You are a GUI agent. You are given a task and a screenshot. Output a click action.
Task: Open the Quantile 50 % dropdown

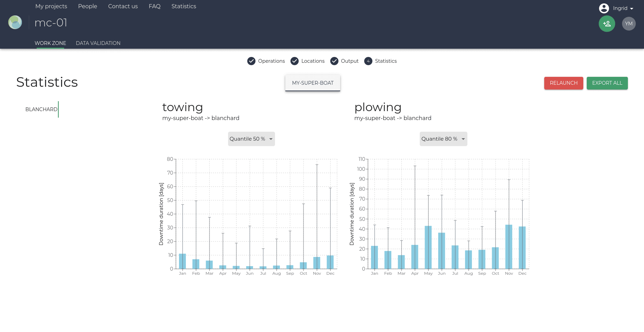point(251,139)
